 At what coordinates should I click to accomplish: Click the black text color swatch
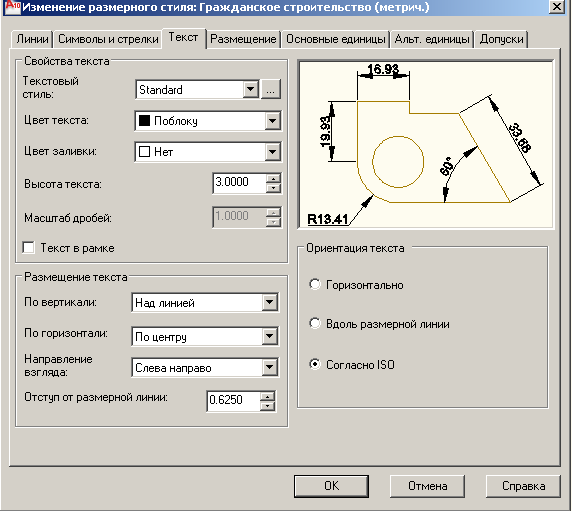[x=144, y=121]
